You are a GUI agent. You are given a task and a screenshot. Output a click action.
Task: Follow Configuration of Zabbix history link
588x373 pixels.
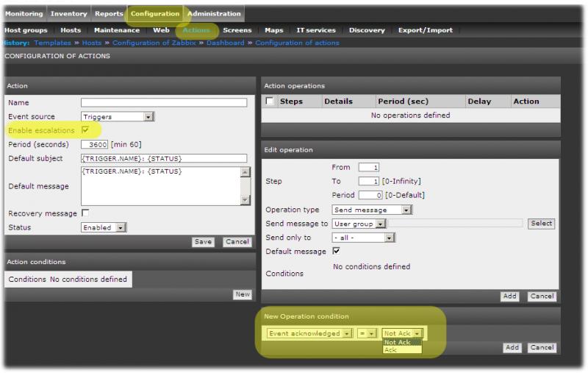pos(154,43)
